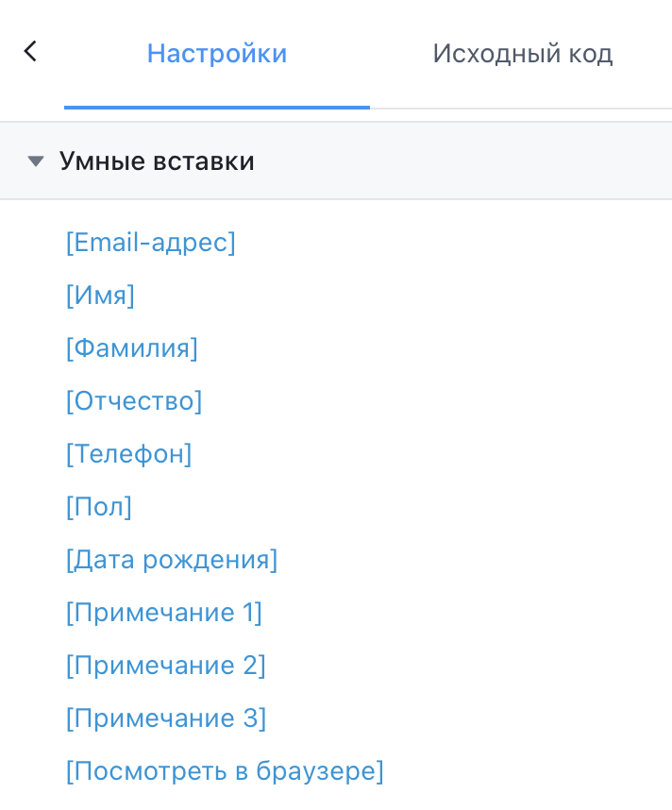The width and height of the screenshot is (672, 810).
Task: Click the [Примечание 1] link
Action: (163, 613)
